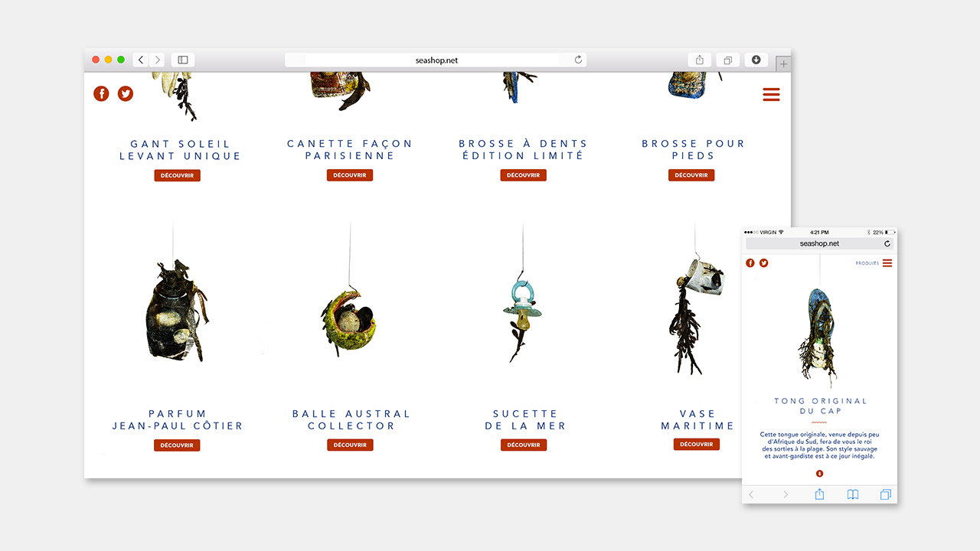The width and height of the screenshot is (980, 551).
Task: Tap Produits menu label on mobile
Action: pyautogui.click(x=867, y=263)
